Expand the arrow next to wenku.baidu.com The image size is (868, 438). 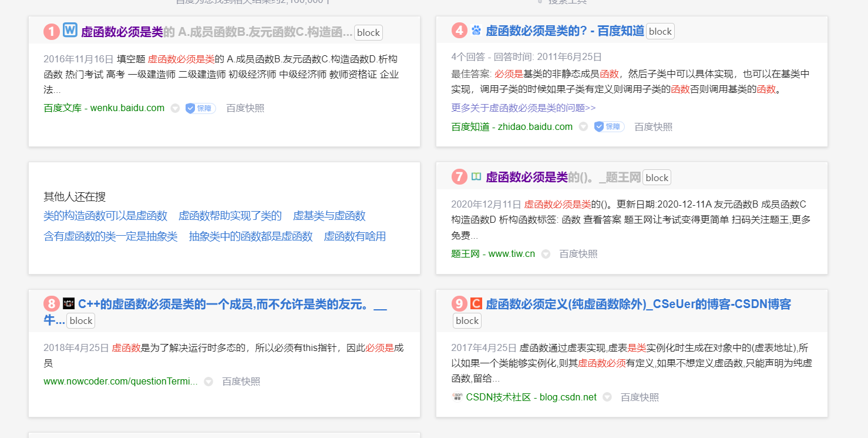coord(175,108)
